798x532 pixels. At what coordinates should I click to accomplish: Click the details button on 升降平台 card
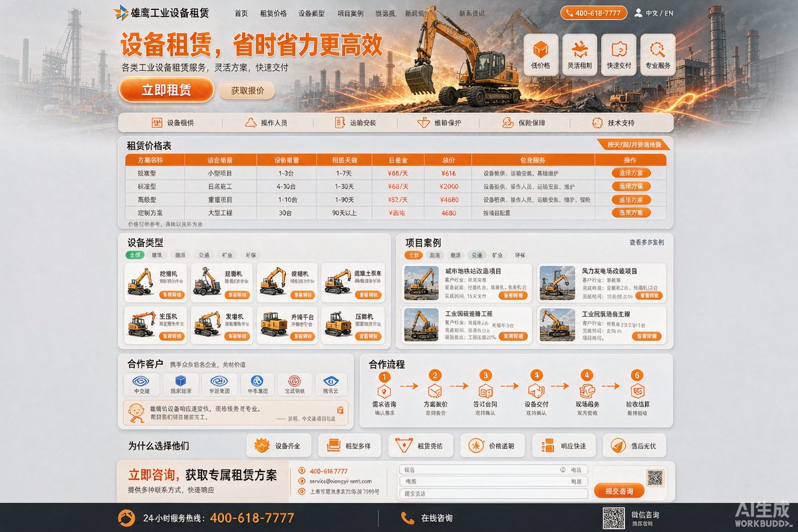(303, 336)
